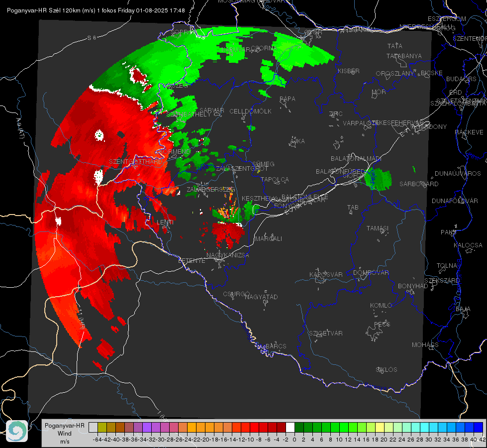Click the MOHACS city label

[x=425, y=345]
